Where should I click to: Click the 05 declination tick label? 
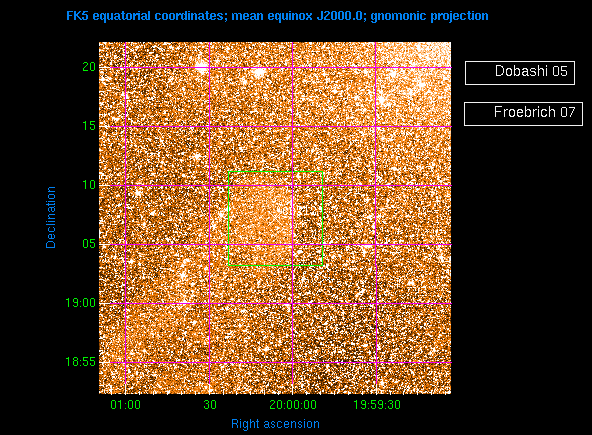pos(89,244)
